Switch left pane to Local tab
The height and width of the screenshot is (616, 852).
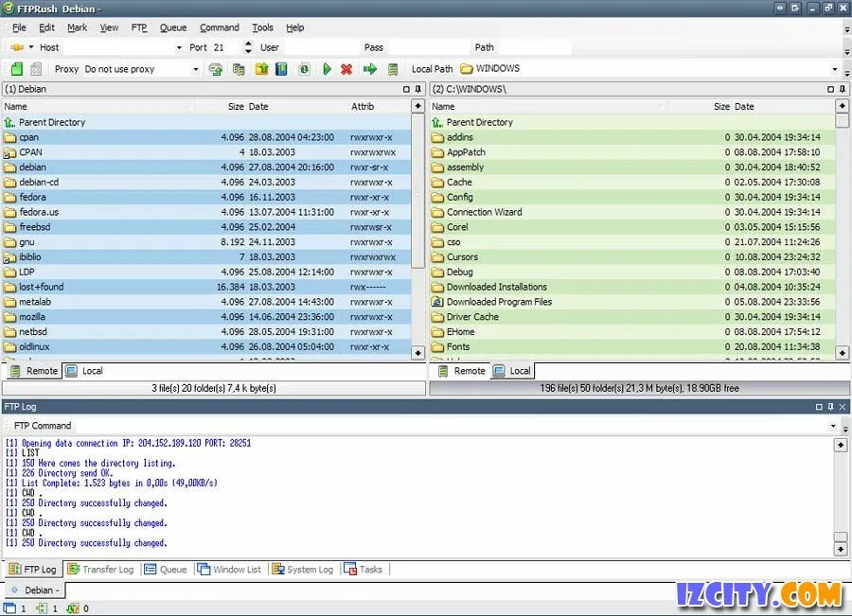84,371
